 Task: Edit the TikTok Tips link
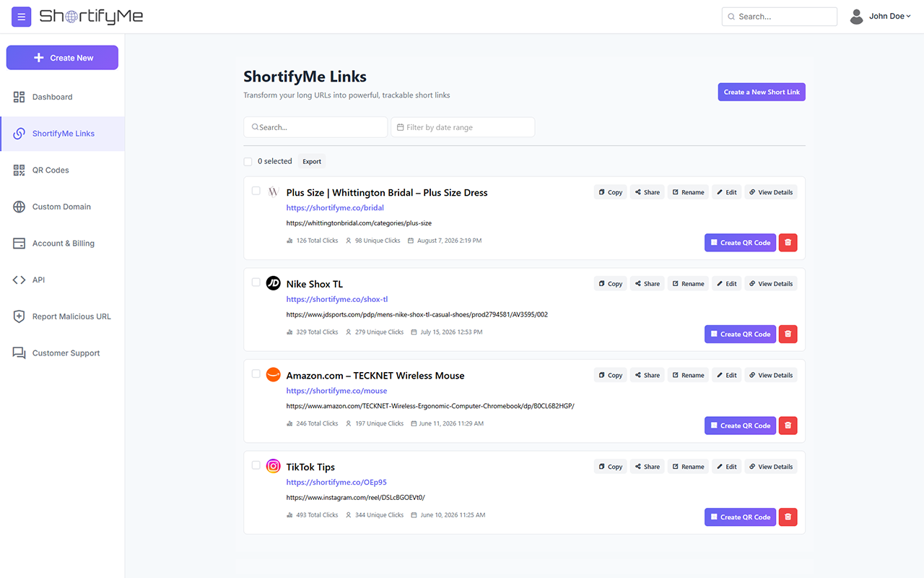point(727,467)
